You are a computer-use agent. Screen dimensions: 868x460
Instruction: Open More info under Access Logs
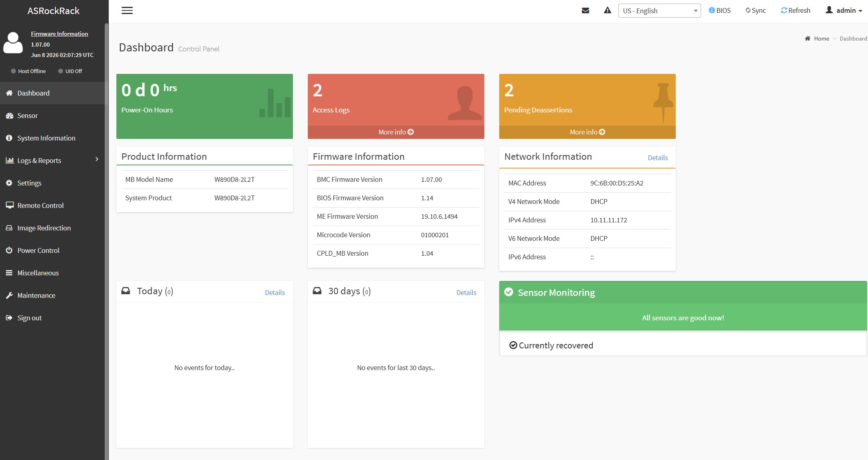(x=396, y=132)
